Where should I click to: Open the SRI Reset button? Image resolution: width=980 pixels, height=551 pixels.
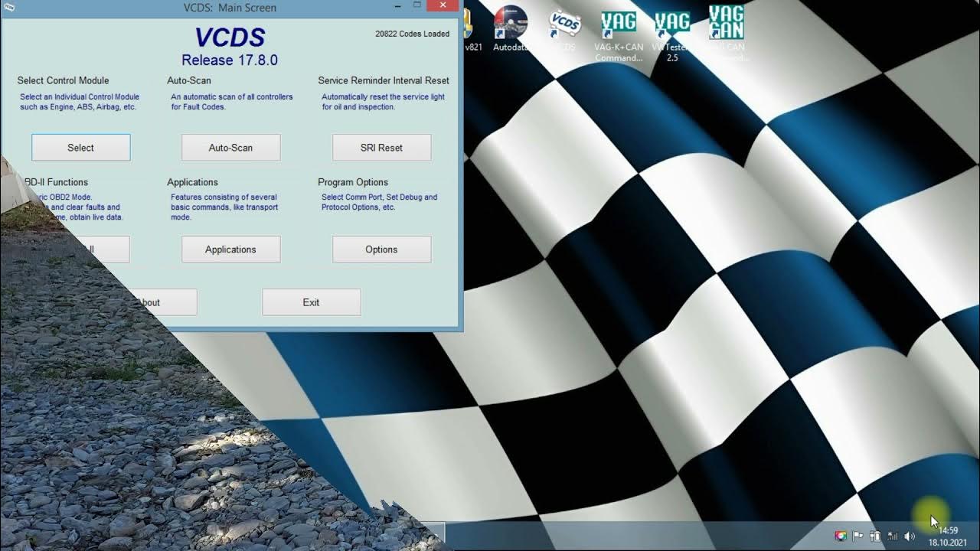[x=381, y=148]
